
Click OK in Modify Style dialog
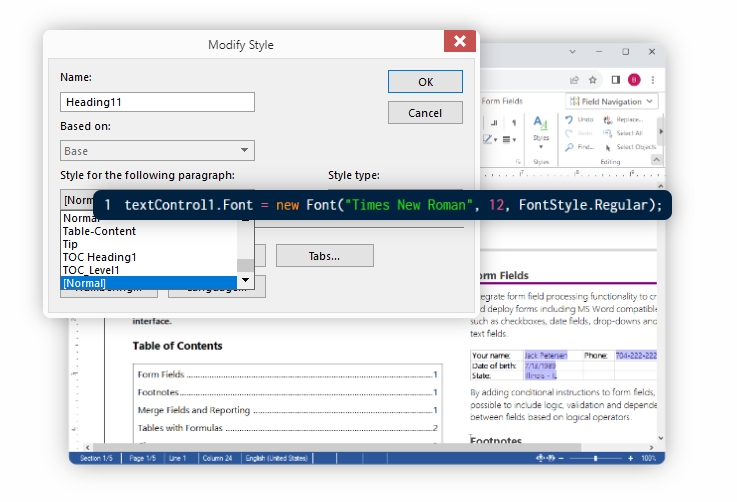[425, 82]
